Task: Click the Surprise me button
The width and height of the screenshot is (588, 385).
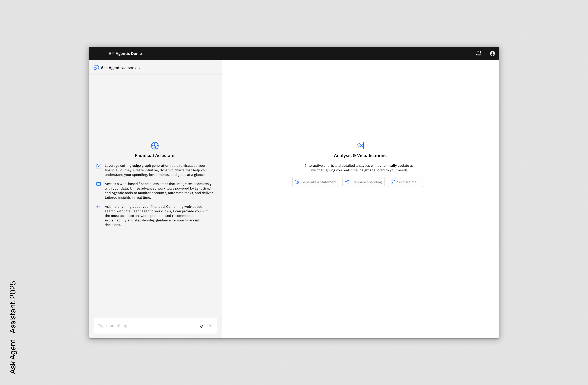Action: click(406, 182)
